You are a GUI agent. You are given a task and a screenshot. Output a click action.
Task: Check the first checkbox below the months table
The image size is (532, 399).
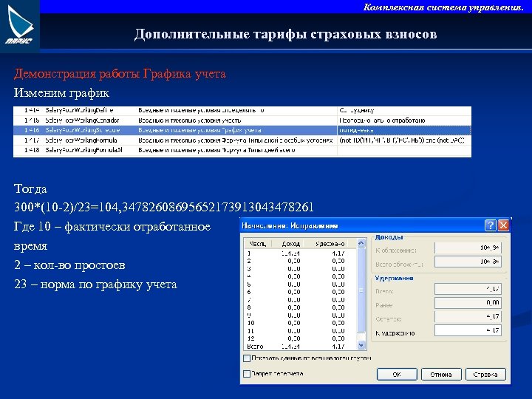(x=247, y=358)
